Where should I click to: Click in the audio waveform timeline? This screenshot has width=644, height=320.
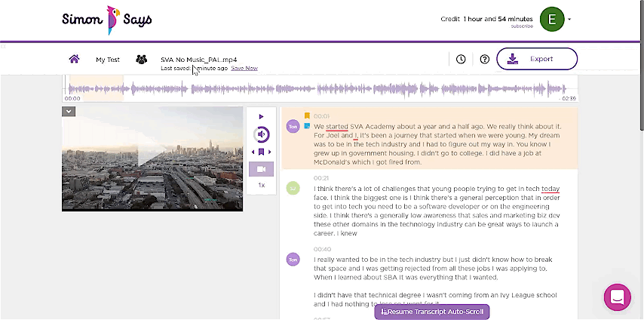coord(320,89)
